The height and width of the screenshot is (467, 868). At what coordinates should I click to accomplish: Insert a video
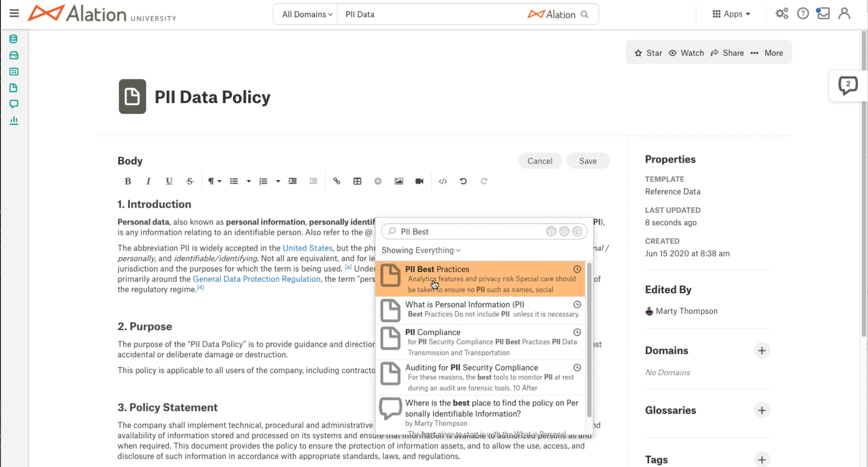point(420,181)
